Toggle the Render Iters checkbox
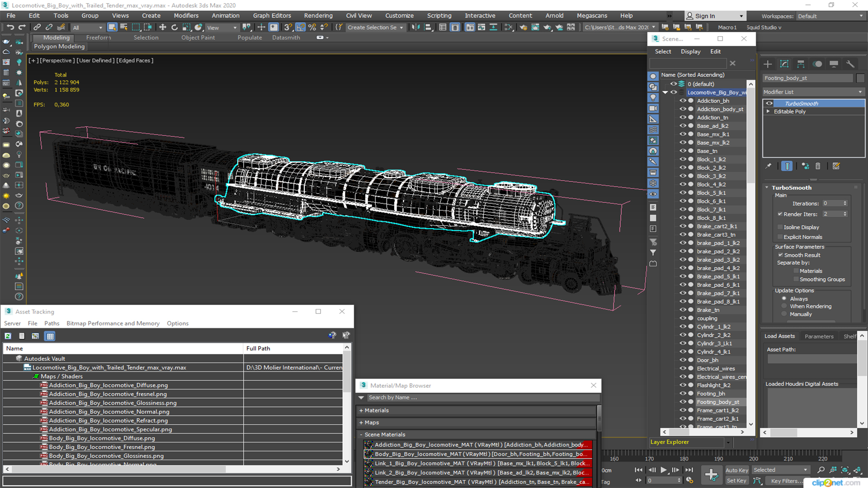 (780, 214)
